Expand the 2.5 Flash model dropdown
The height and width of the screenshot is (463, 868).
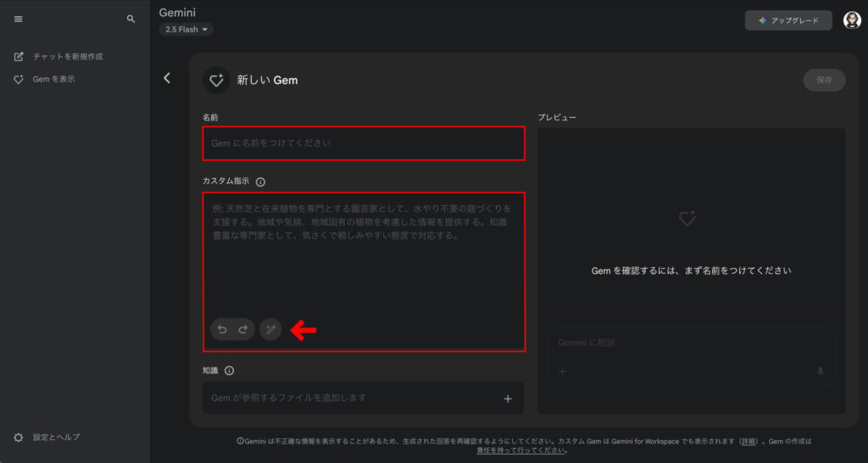pos(186,30)
